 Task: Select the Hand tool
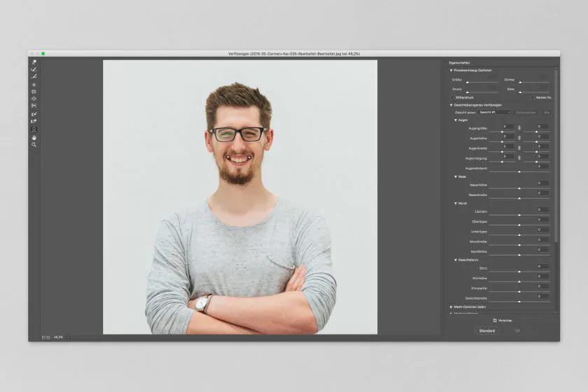34,137
